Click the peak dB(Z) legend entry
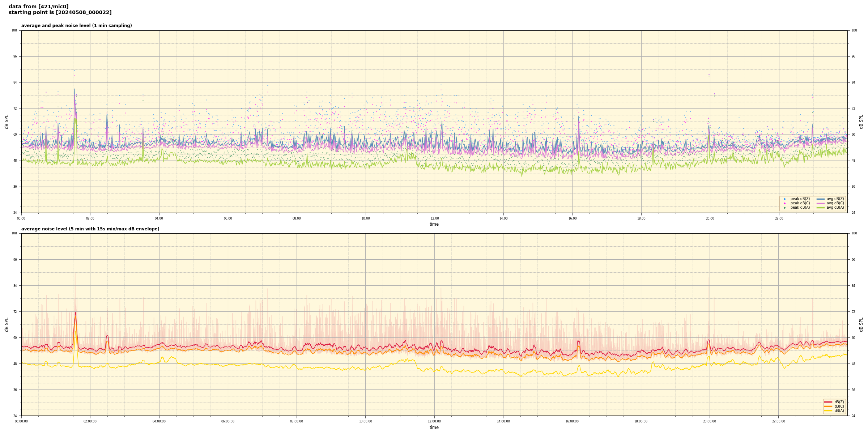The height and width of the screenshot is (434, 868). [800, 199]
